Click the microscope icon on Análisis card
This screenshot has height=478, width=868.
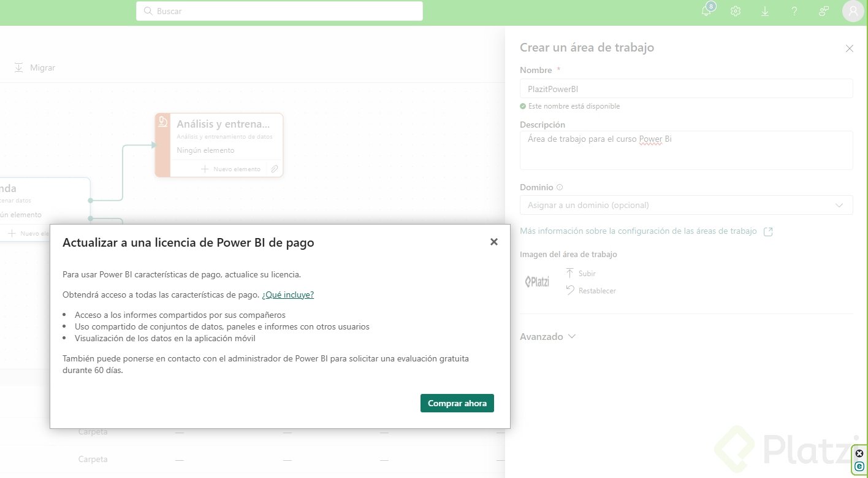point(162,121)
